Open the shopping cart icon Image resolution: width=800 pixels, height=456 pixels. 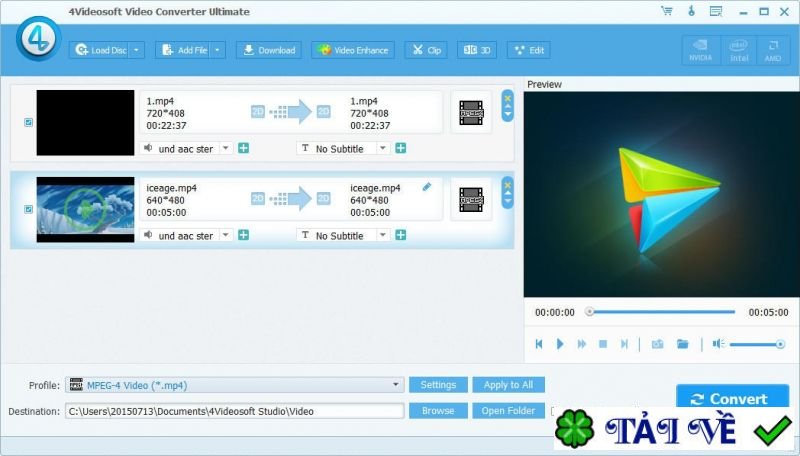coord(666,11)
